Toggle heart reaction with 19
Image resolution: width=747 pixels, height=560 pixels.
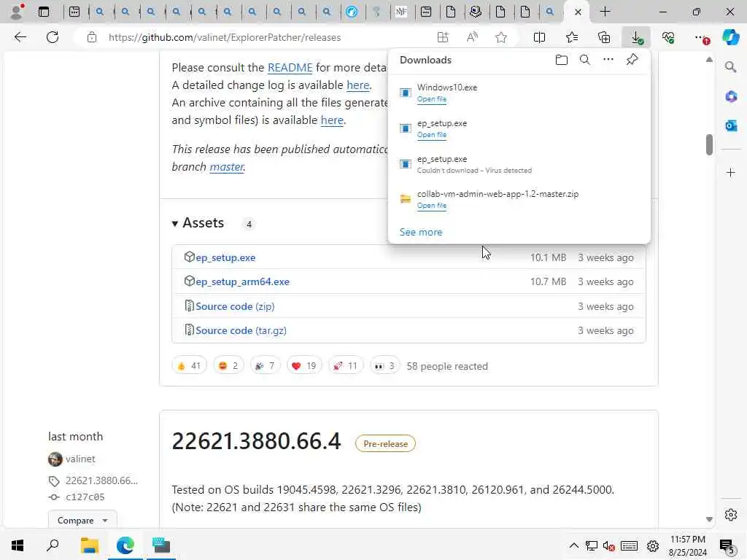304,366
